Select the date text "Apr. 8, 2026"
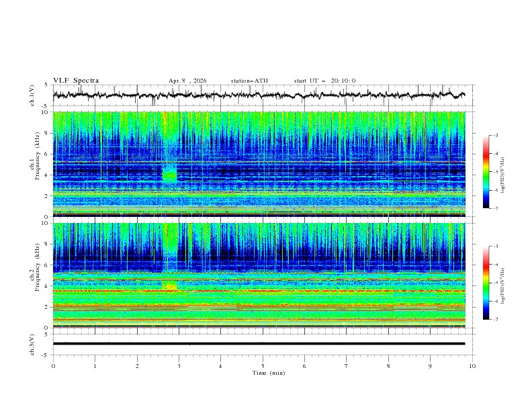Image resolution: width=532 pixels, height=411 pixels. 187,81
